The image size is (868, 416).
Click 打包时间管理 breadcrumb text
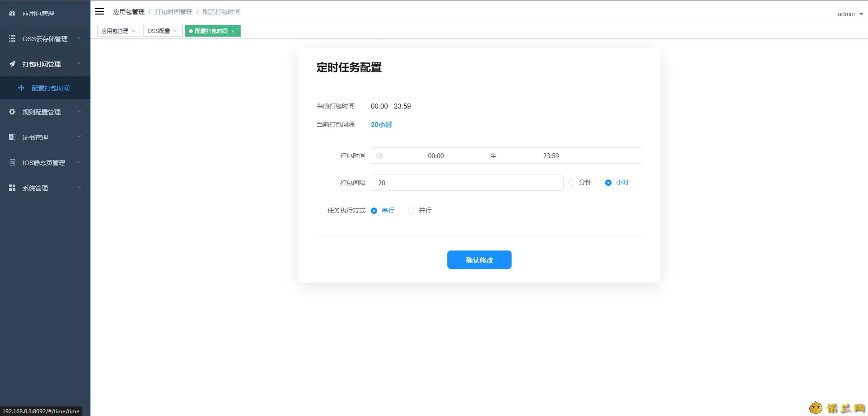point(174,12)
